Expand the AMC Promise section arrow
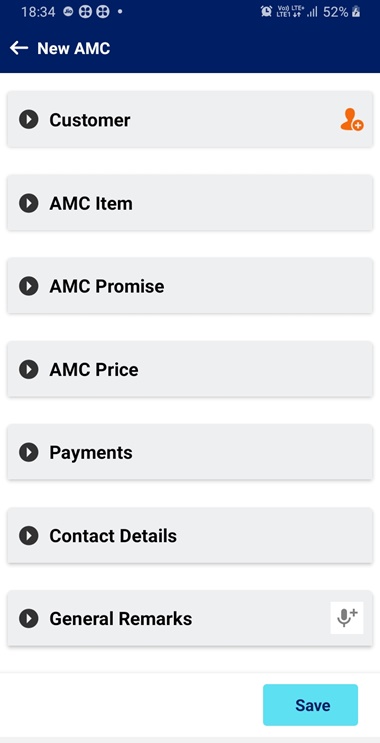The image size is (380, 743). [28, 286]
